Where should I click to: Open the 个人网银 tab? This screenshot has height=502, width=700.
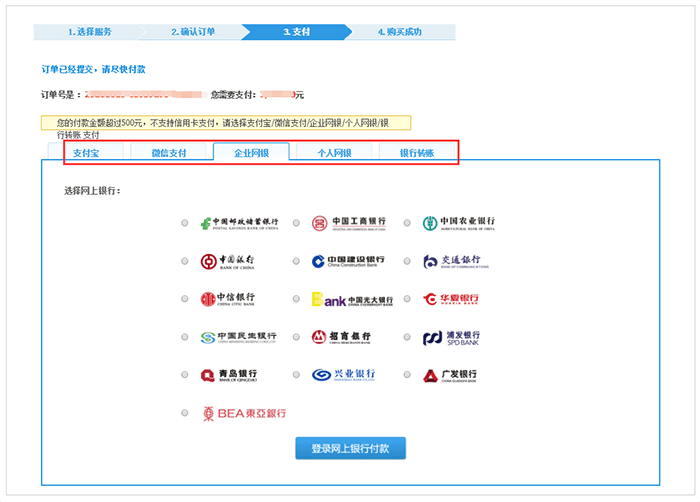pos(334,152)
